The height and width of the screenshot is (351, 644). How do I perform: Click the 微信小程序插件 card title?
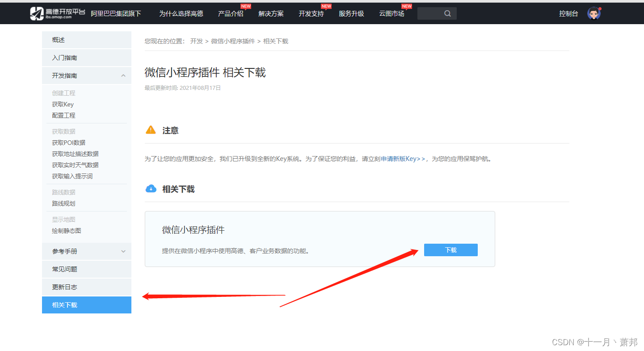click(193, 230)
